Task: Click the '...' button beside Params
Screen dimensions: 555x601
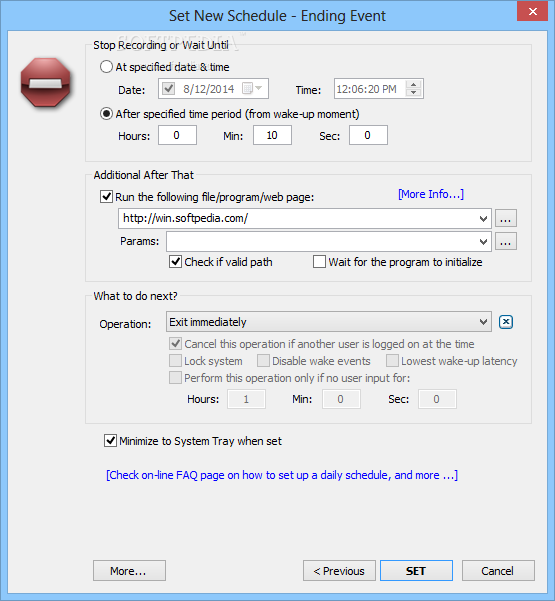Action: click(x=506, y=241)
